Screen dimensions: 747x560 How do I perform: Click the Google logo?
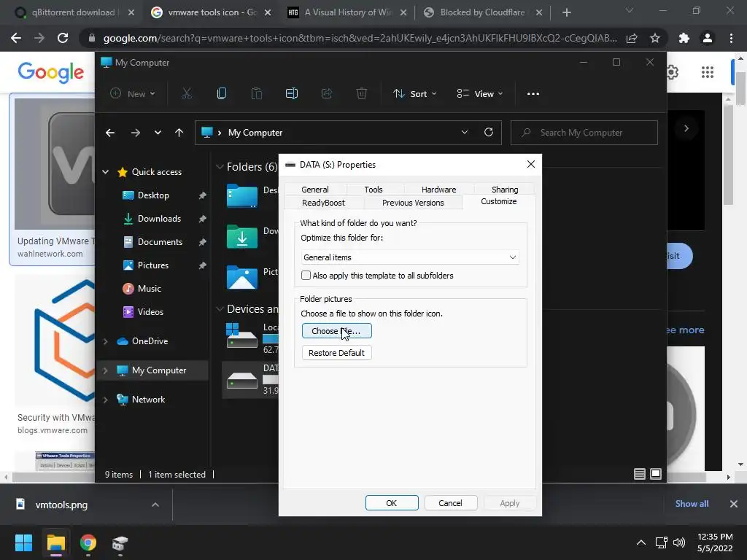click(x=50, y=72)
